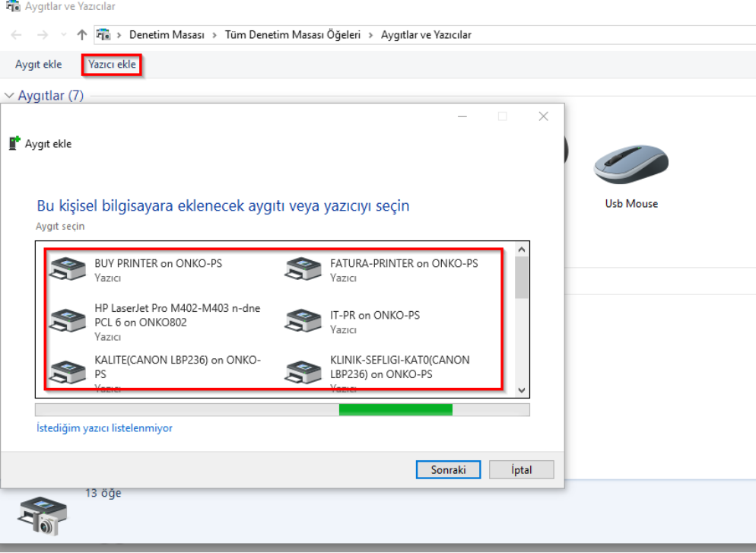The height and width of the screenshot is (553, 756).
Task: Expand the chevron after Denetim Masası in the address bar
Action: coord(214,35)
